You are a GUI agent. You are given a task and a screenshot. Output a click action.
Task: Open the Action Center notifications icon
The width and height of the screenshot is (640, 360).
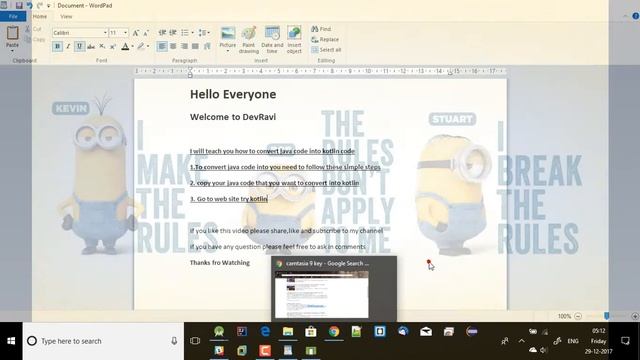pyautogui.click(x=625, y=341)
